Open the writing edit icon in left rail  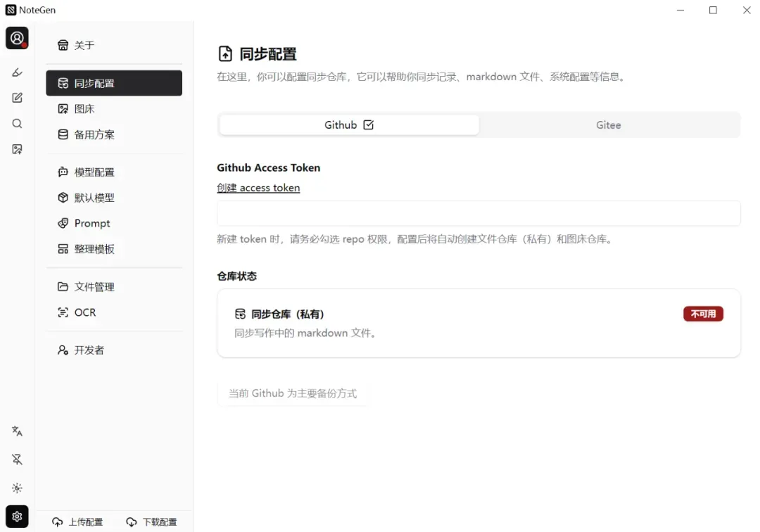click(17, 98)
